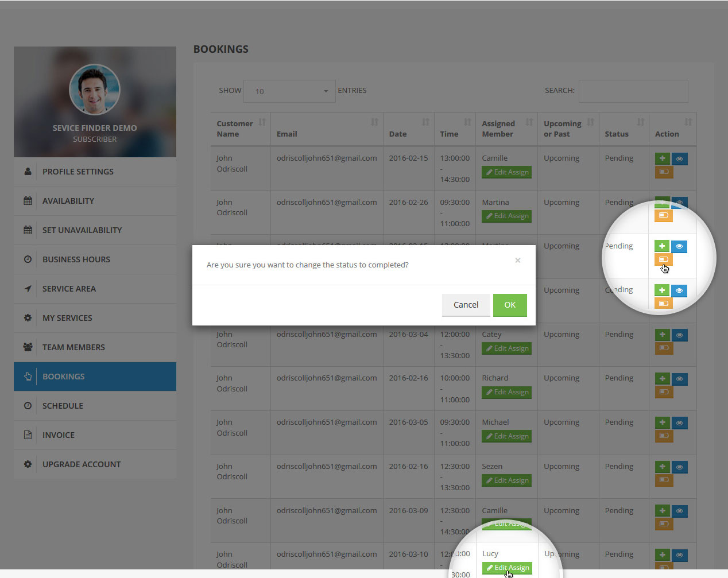Screen dimensions: 728x578
Task: Click the bookings Search input field
Action: (633, 91)
